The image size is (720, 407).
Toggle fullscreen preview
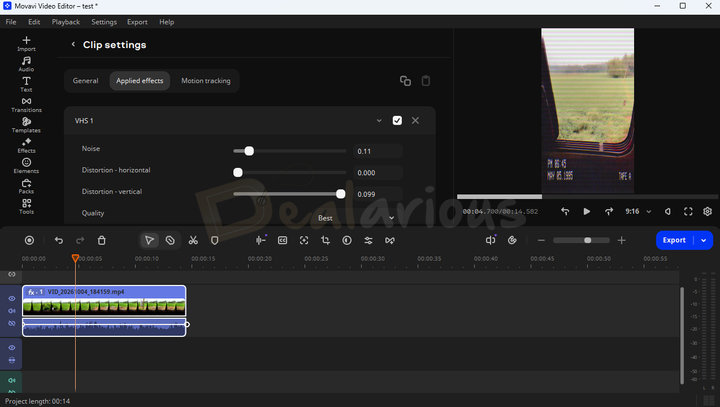pyautogui.click(x=688, y=211)
